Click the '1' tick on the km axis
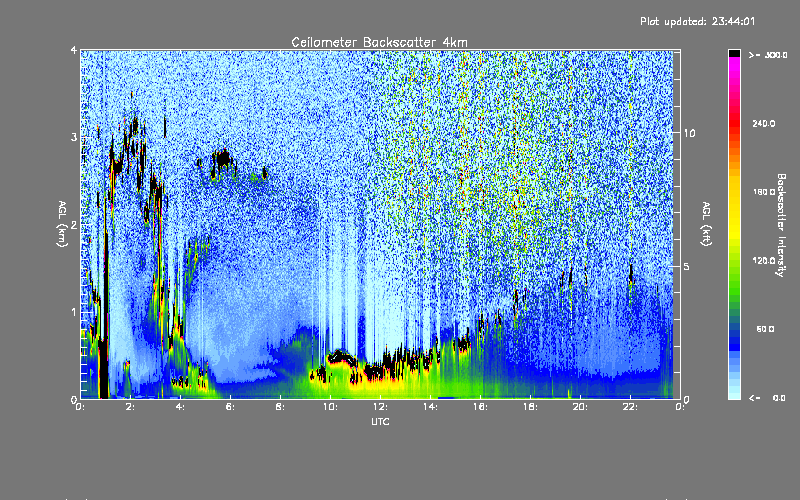Image resolution: width=800 pixels, height=500 pixels. tap(74, 312)
